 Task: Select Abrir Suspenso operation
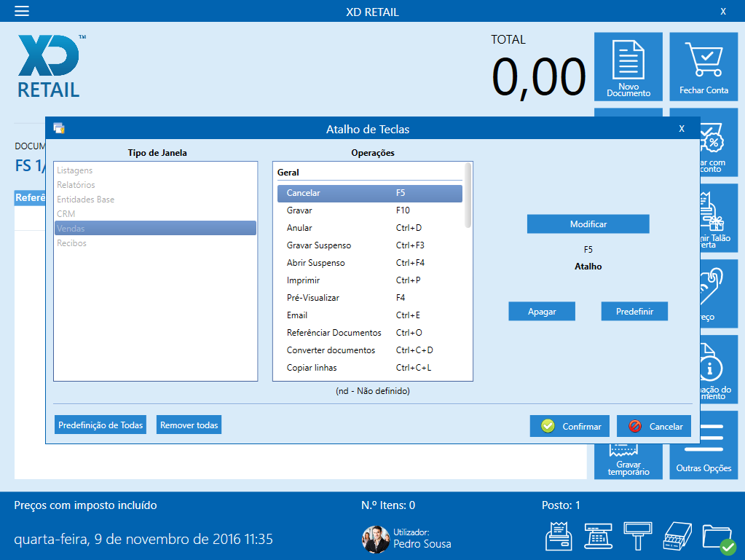(x=370, y=263)
